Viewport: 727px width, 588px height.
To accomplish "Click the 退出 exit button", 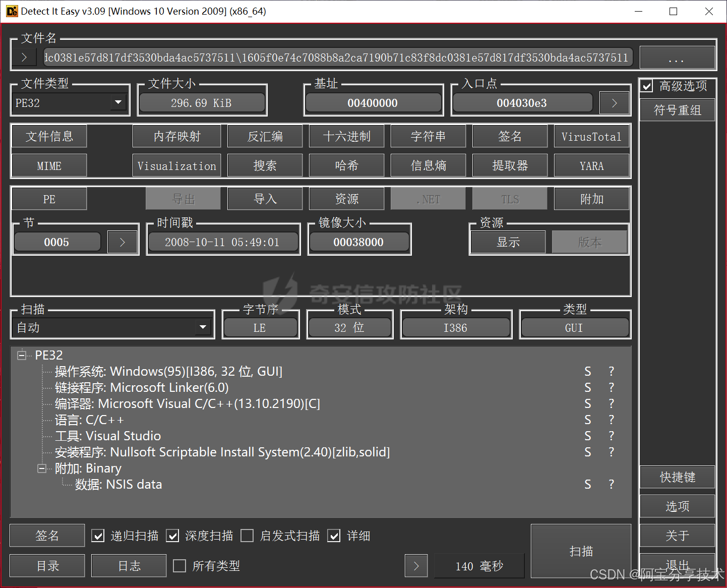I will (x=678, y=565).
